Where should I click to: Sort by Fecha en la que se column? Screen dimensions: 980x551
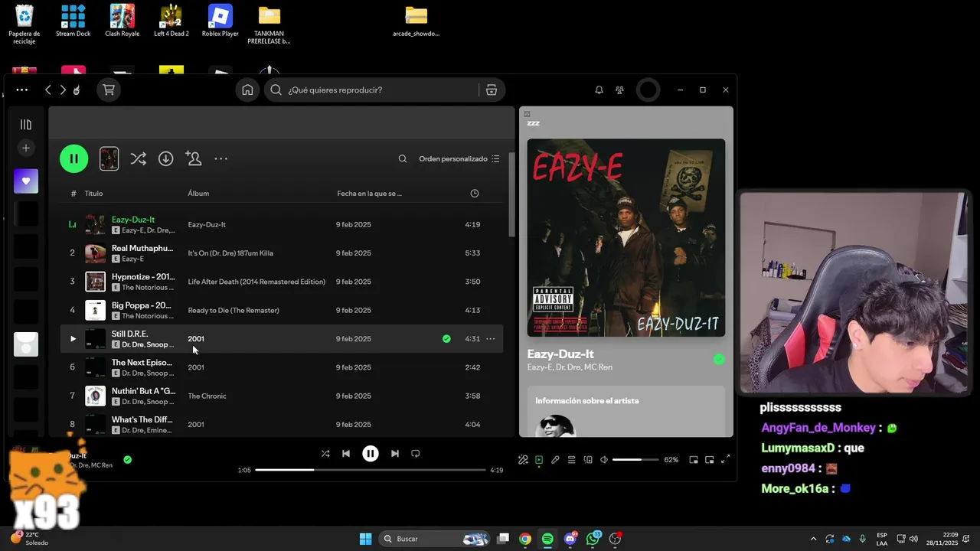(369, 194)
